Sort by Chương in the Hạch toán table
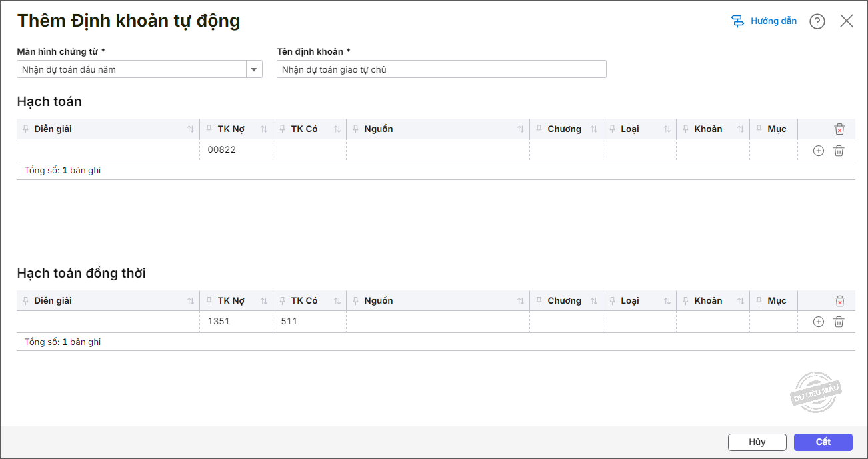Image resolution: width=868 pixels, height=459 pixels. [x=594, y=129]
